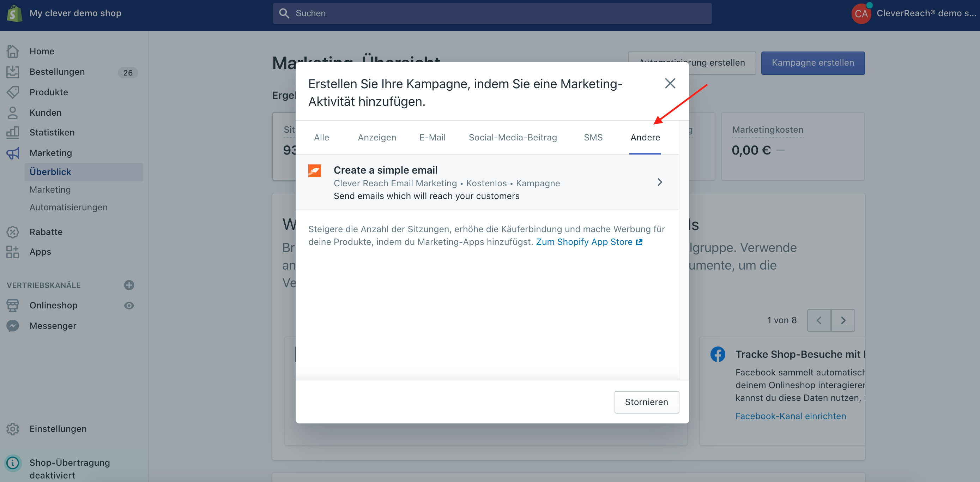Click the Home house icon

(13, 51)
